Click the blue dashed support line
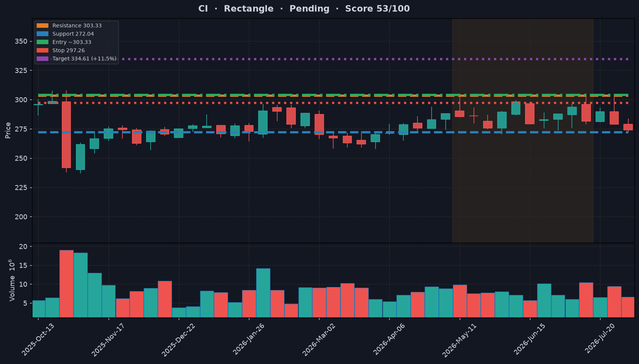 tap(333, 132)
